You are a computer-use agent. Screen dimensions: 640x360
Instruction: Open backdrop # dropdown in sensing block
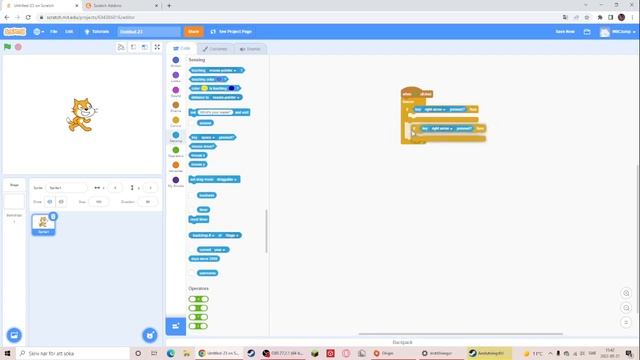coord(203,235)
